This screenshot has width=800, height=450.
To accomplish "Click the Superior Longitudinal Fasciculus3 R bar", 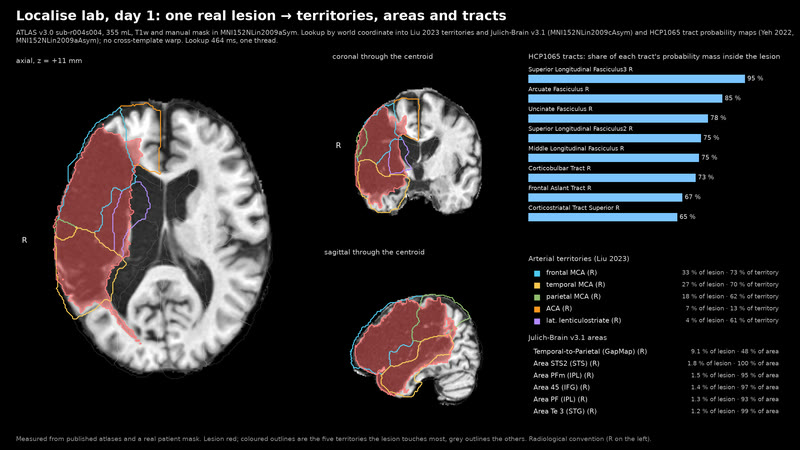I will pyautogui.click(x=636, y=79).
